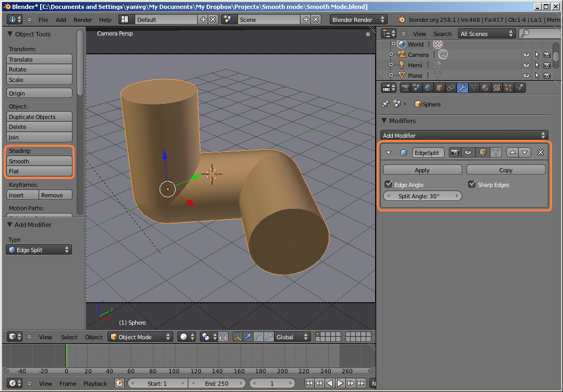Apply the EdgeSplit modifier
Image resolution: width=563 pixels, height=392 pixels.
click(422, 170)
